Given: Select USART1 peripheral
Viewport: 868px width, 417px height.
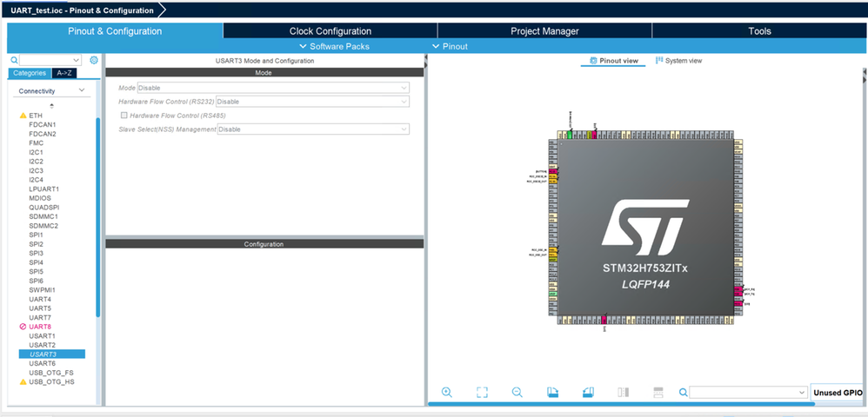Looking at the screenshot, I should 42,335.
